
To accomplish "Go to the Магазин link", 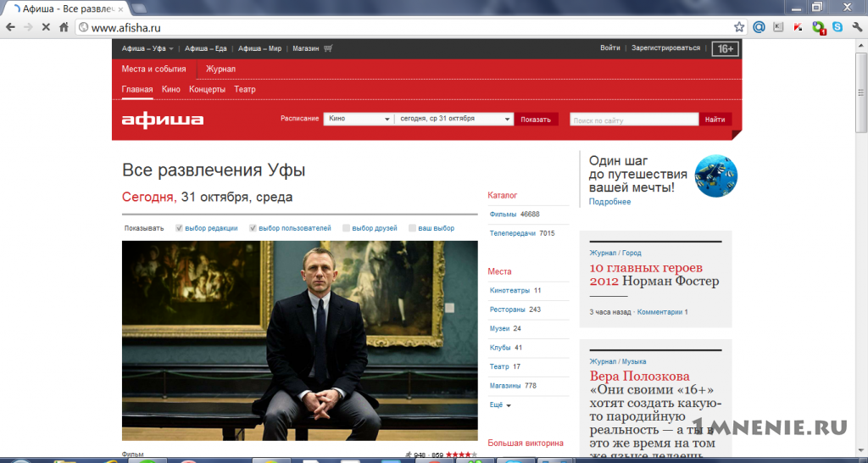I will tap(305, 48).
